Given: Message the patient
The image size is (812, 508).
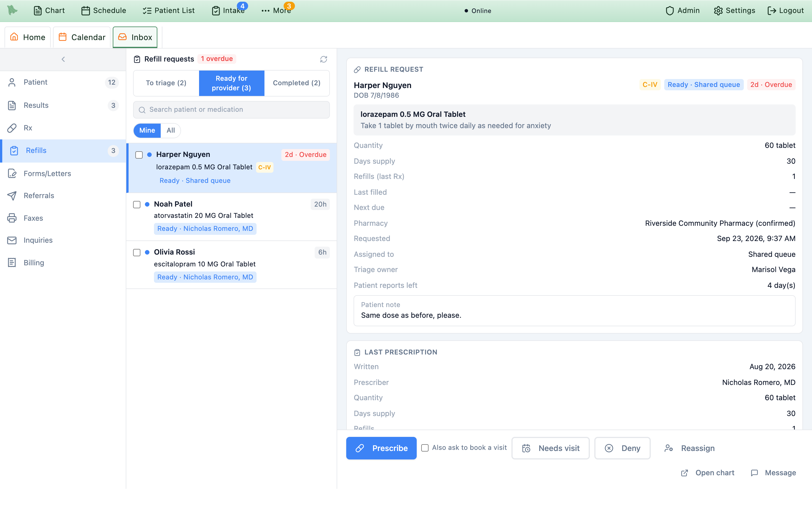Looking at the screenshot, I should 773,473.
